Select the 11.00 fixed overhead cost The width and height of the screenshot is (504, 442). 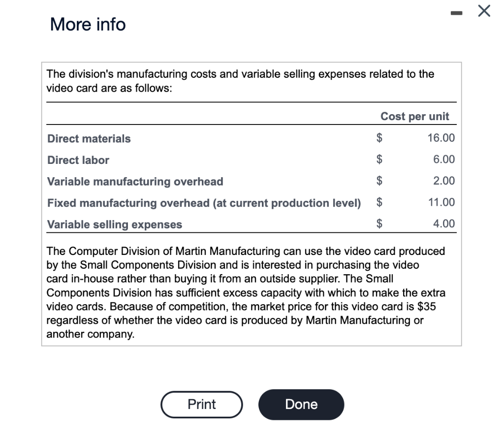click(x=441, y=202)
